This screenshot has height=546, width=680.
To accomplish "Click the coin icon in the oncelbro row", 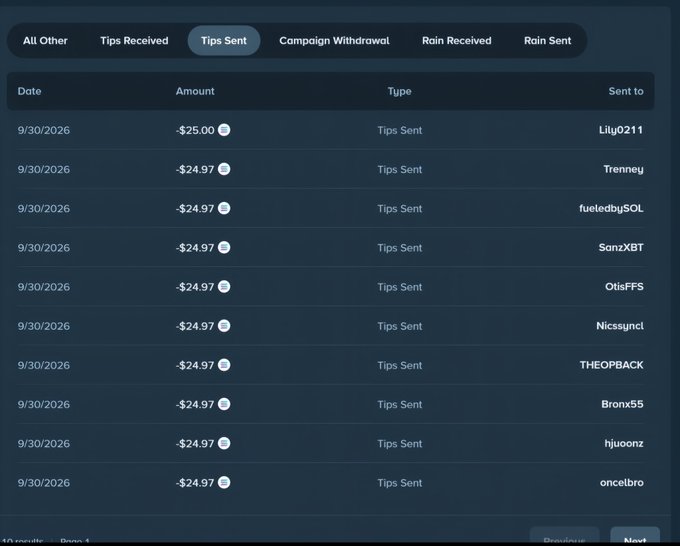I will pyautogui.click(x=224, y=482).
